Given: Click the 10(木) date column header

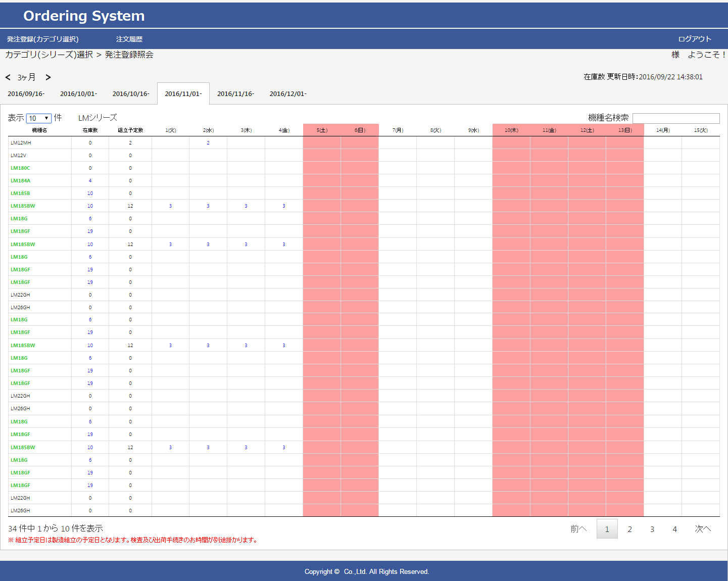Looking at the screenshot, I should click(511, 130).
